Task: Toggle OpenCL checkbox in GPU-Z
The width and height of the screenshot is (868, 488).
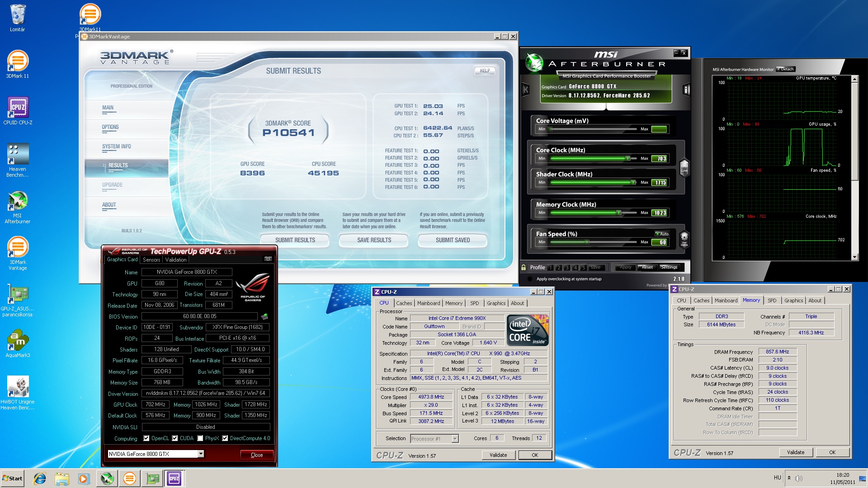Action: 146,438
